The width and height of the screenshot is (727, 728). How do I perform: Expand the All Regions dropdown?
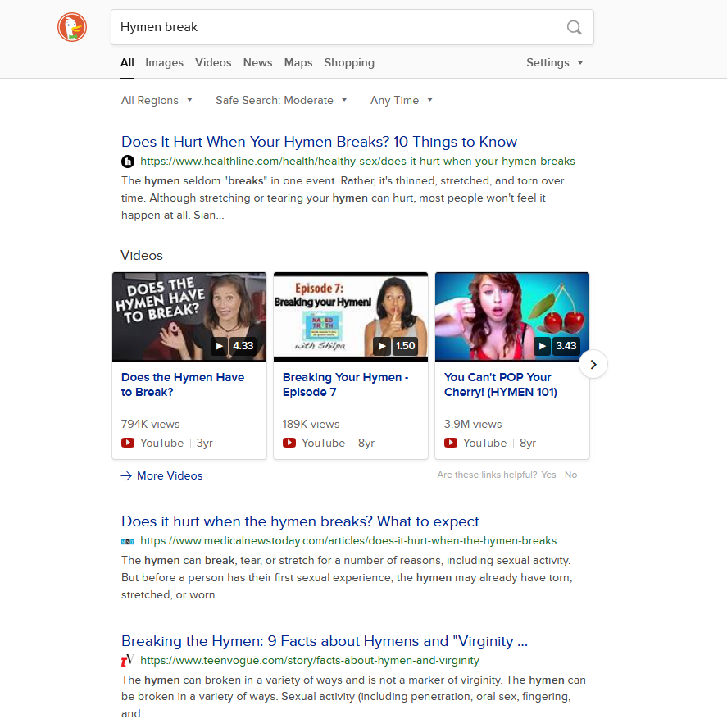click(x=157, y=100)
